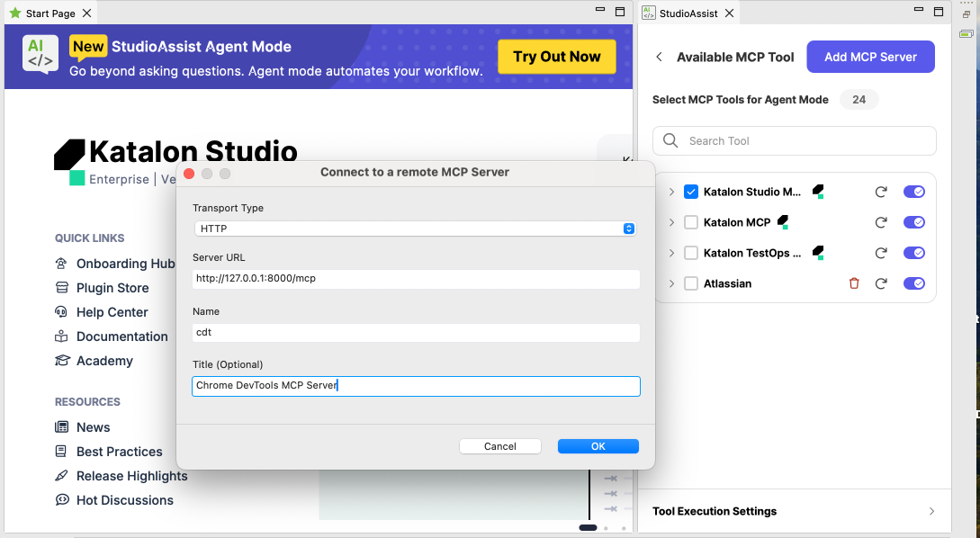Refresh the Atlassian MCP server
Viewport: 980px width, 538px height.
tap(881, 282)
